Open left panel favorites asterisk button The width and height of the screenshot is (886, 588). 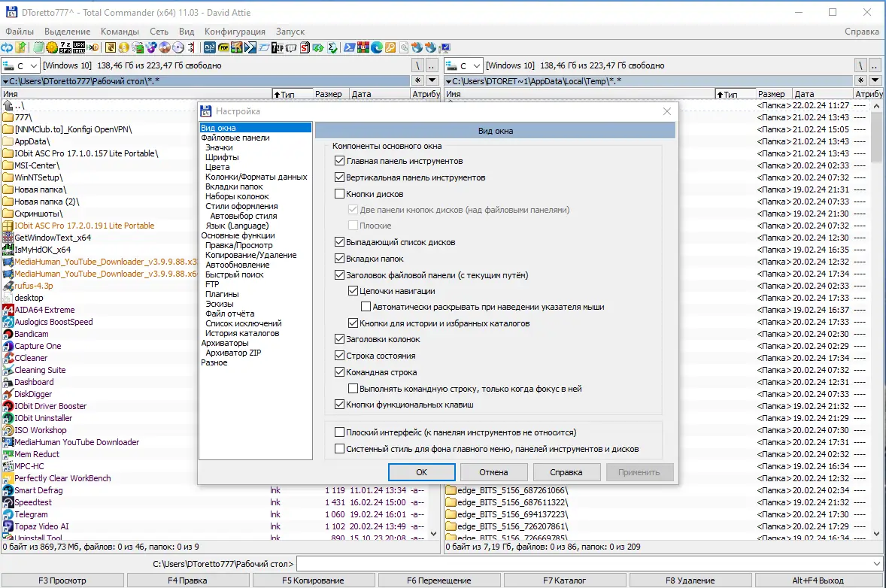(417, 80)
